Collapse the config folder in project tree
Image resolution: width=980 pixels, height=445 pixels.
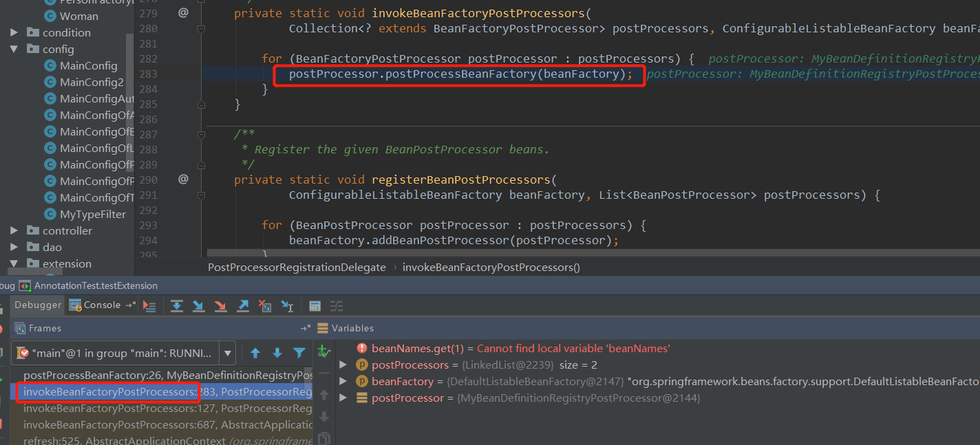click(x=14, y=49)
